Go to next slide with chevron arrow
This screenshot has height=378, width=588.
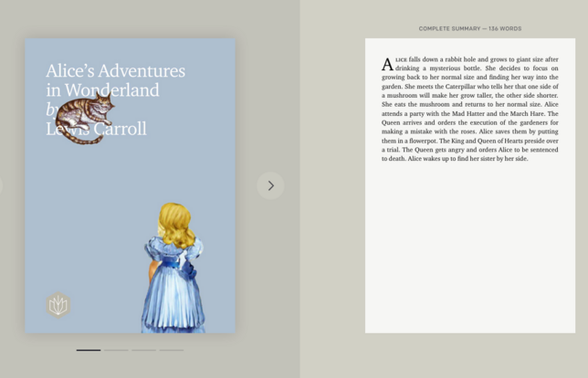click(270, 185)
